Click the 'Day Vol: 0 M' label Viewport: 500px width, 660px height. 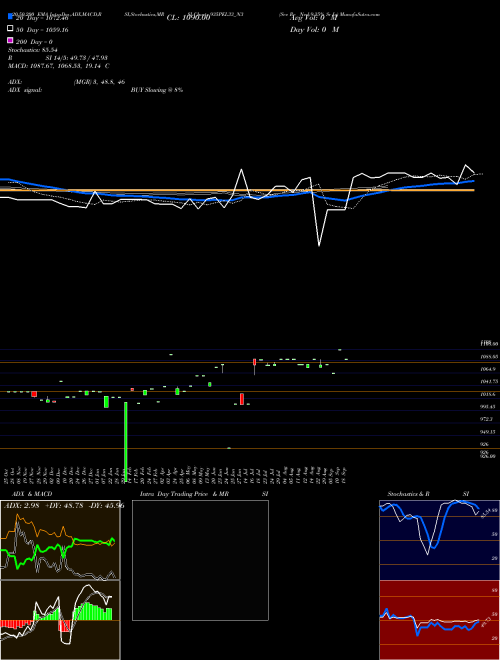pos(314,30)
